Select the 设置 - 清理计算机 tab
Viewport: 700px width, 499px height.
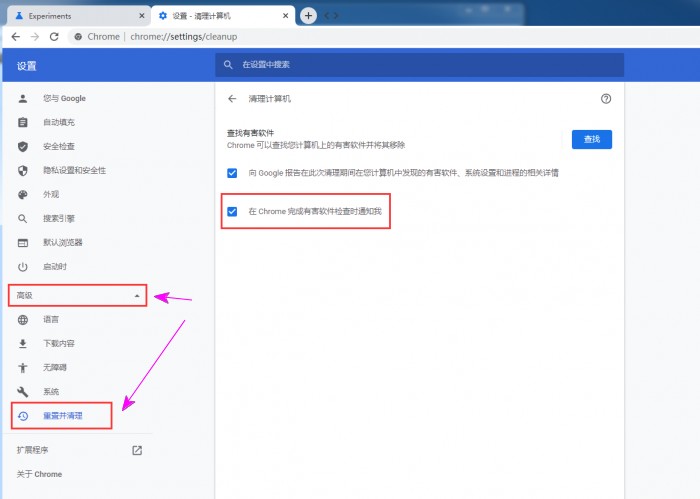pyautogui.click(x=223, y=16)
